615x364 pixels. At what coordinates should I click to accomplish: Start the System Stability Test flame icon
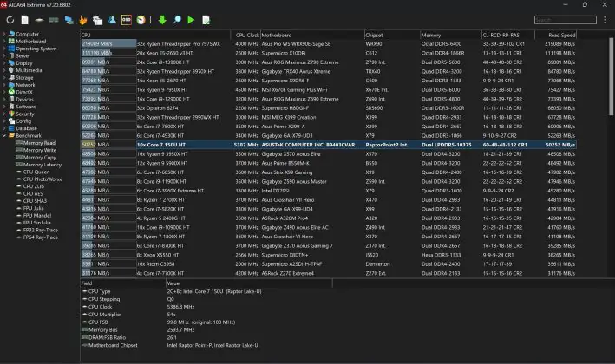click(82, 20)
